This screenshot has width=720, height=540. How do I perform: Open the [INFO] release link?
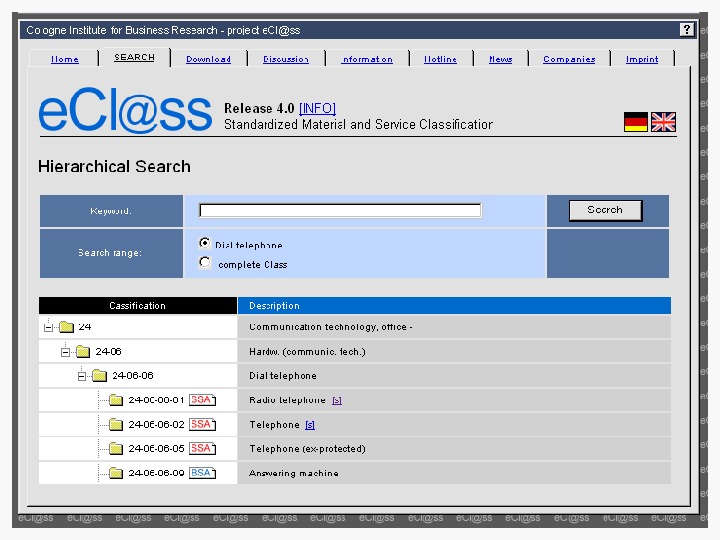(x=317, y=108)
